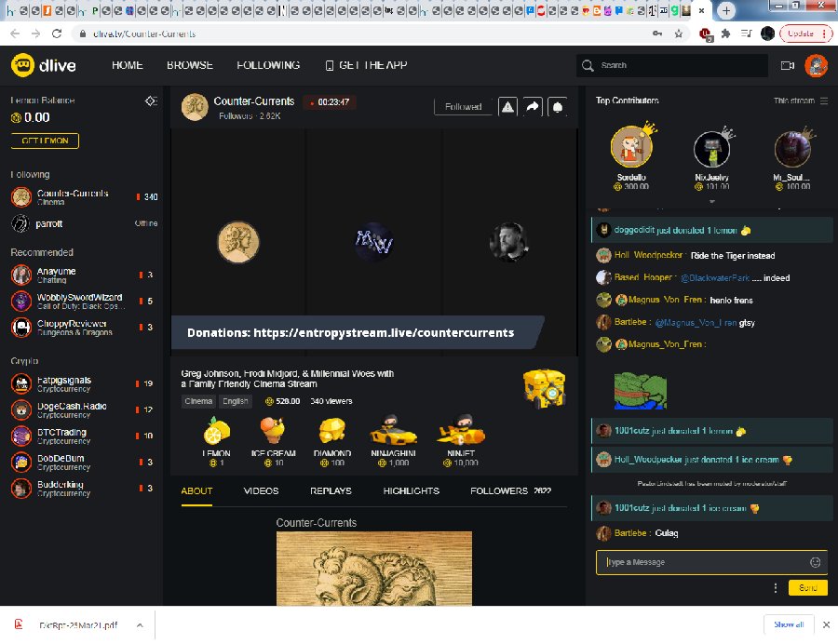Open the BROWSE menu item
The width and height of the screenshot is (838, 644).
point(190,65)
